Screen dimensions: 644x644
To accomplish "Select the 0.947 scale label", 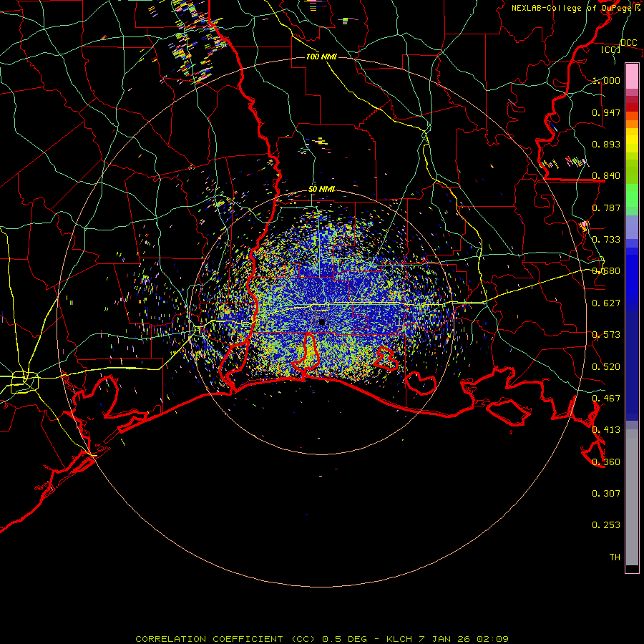I will coord(606,112).
